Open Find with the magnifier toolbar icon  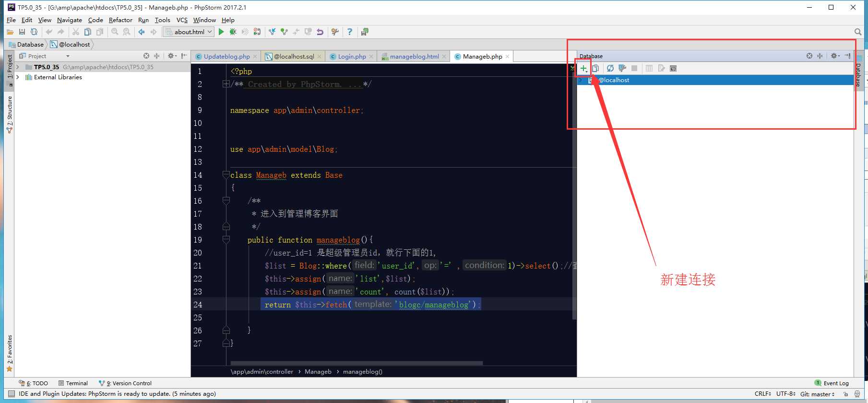pyautogui.click(x=115, y=32)
